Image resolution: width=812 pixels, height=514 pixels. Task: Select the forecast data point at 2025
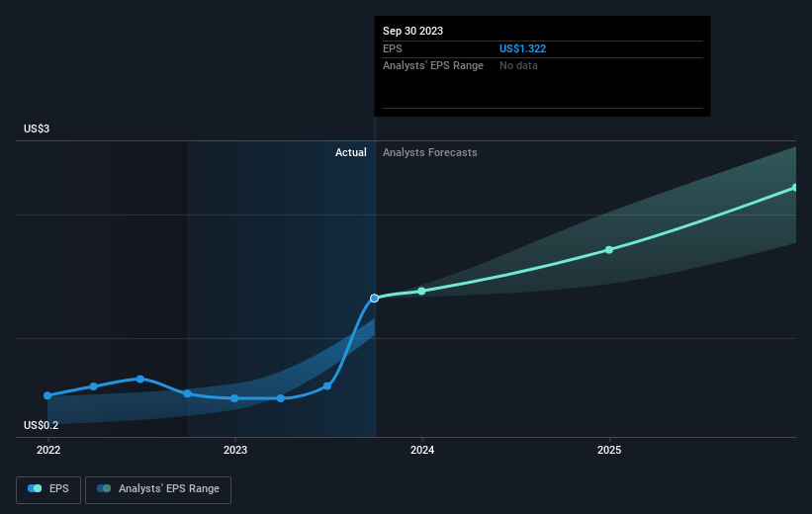point(609,250)
